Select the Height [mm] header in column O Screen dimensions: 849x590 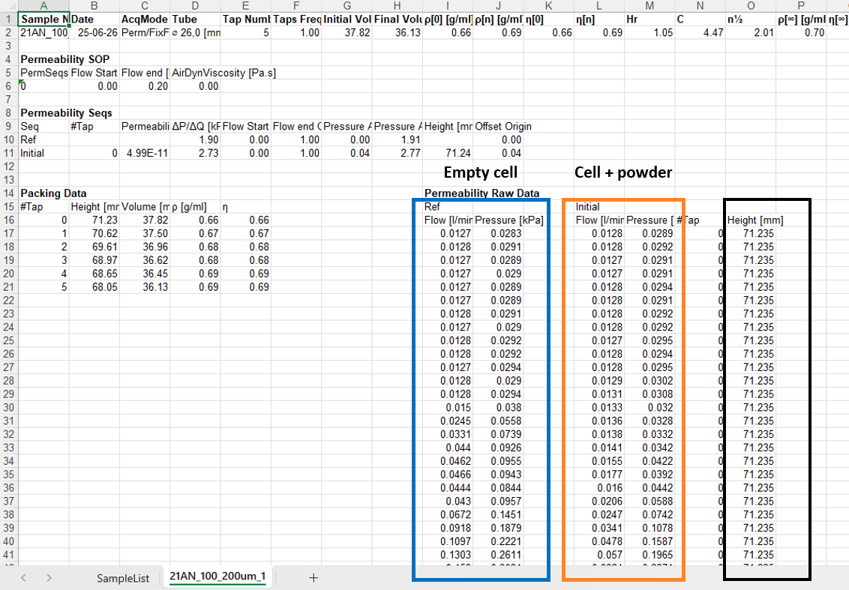(755, 220)
